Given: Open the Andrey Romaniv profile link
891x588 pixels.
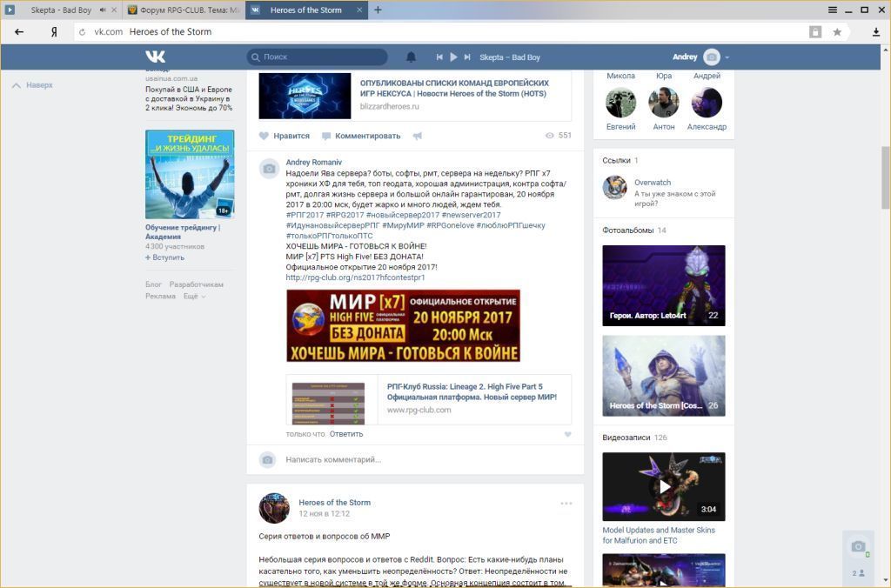Looking at the screenshot, I should pos(313,163).
